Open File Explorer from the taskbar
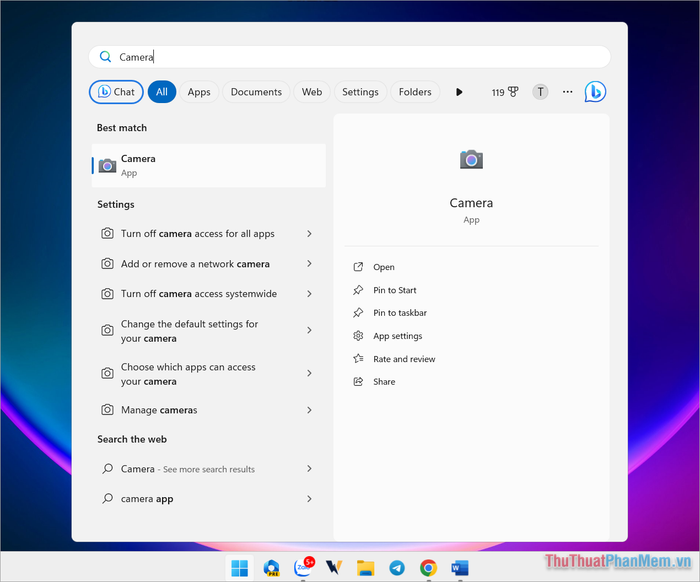 click(x=365, y=568)
